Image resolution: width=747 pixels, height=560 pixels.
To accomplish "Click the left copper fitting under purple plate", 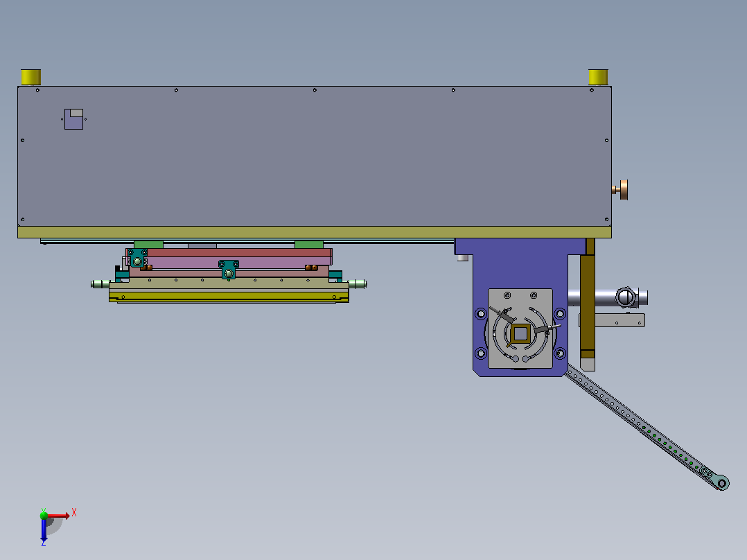I will coord(147,268).
